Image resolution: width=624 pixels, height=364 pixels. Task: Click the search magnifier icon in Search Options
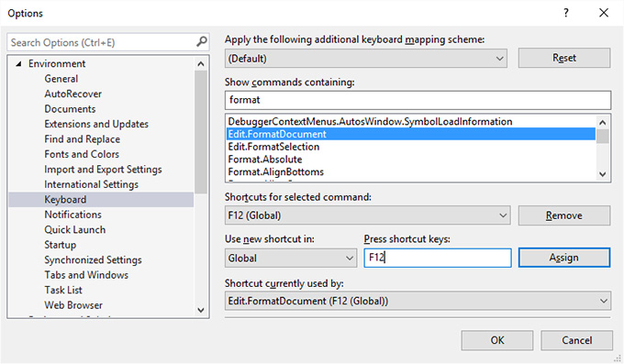[202, 42]
